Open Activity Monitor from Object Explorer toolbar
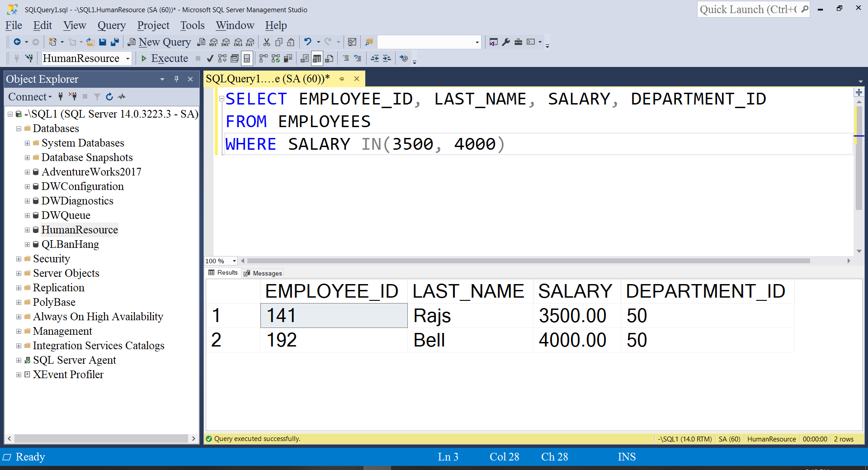The image size is (868, 470). tap(122, 97)
